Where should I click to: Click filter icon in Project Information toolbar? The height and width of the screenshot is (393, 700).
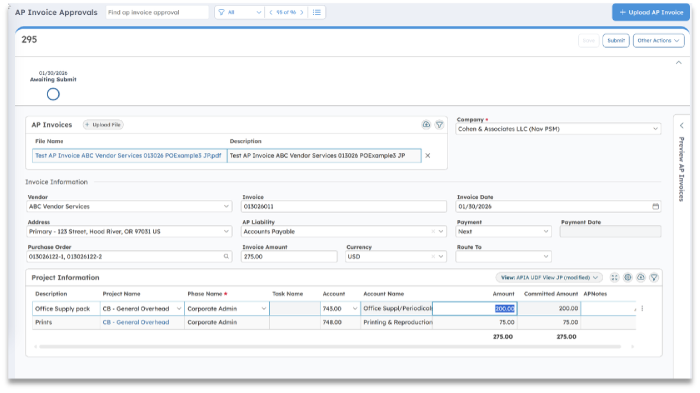[654, 277]
